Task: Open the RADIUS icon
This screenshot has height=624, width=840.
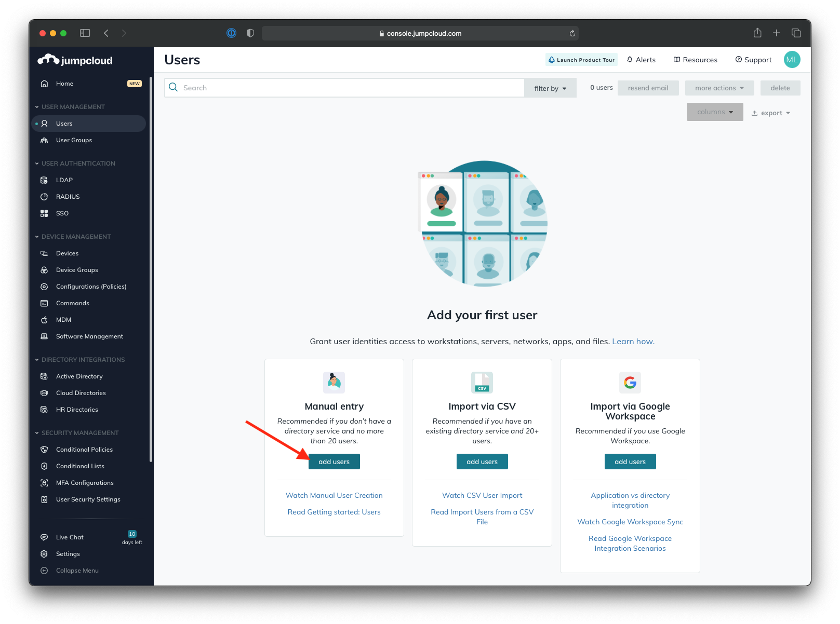Action: click(44, 197)
